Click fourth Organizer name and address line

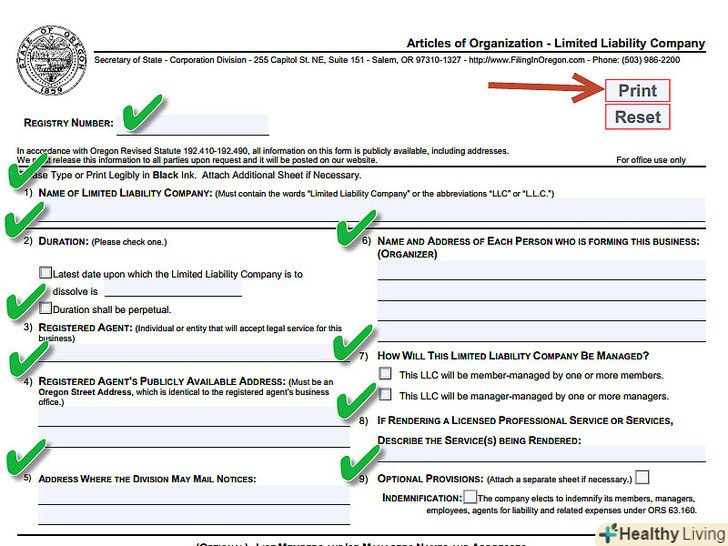pyautogui.click(x=541, y=332)
